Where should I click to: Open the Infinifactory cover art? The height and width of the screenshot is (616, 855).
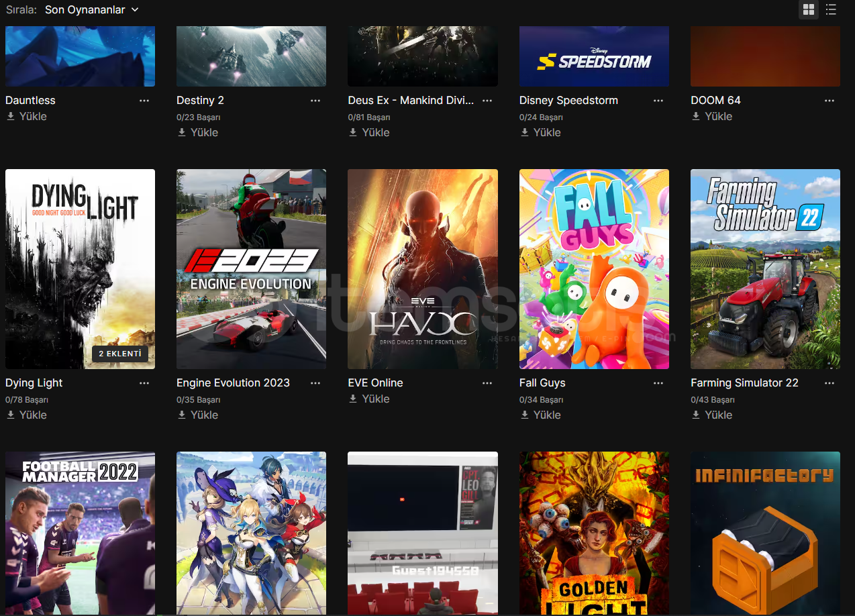765,533
